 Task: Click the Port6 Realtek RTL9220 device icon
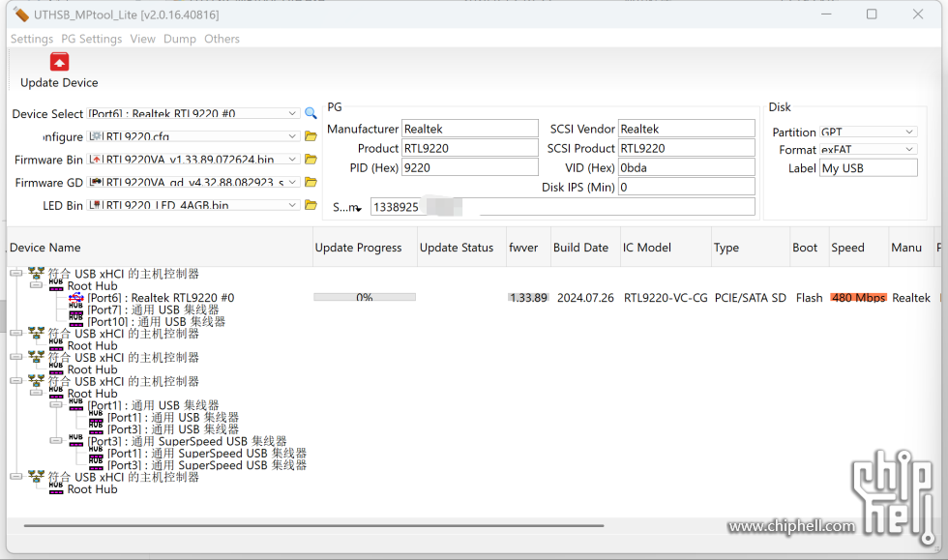(76, 298)
